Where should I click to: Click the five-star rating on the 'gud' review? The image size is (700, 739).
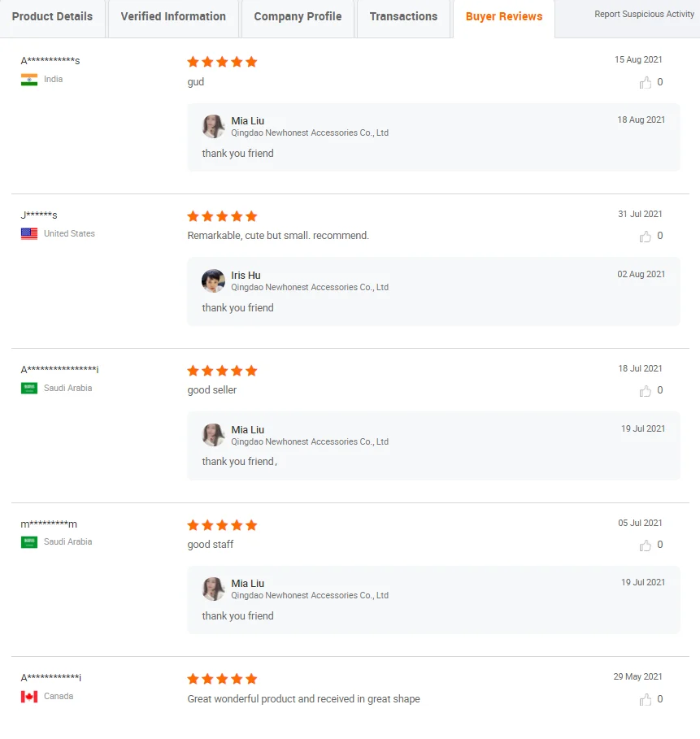coord(222,62)
